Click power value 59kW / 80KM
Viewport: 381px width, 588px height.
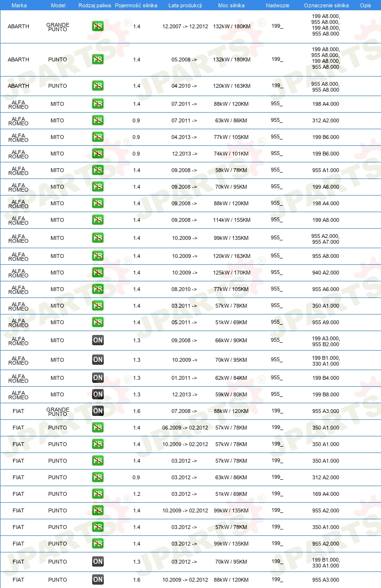coord(231,394)
